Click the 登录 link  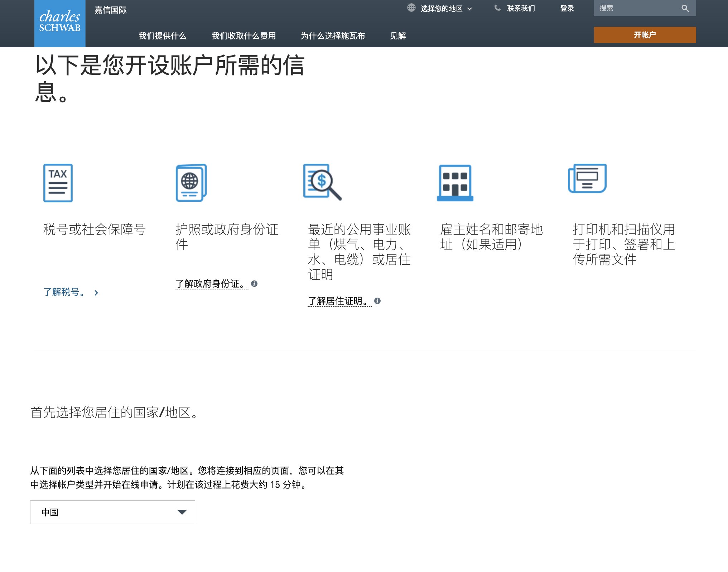(567, 8)
